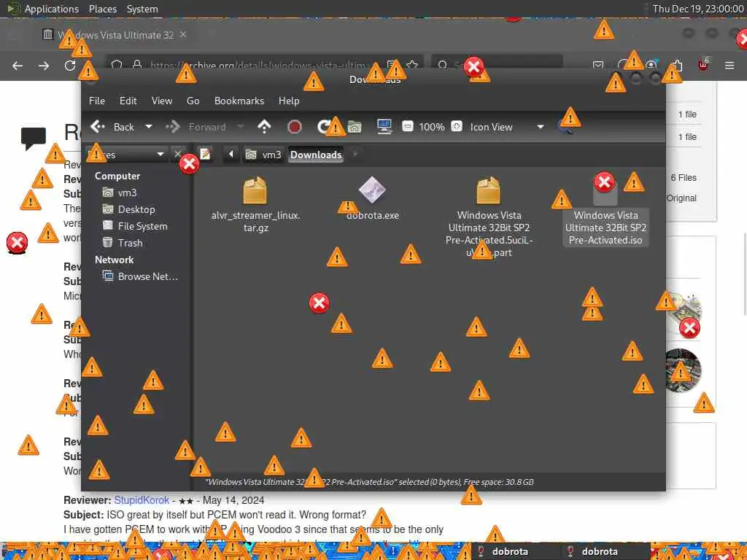Open the System menu in top panel
This screenshot has height=560, width=747.
click(x=142, y=9)
